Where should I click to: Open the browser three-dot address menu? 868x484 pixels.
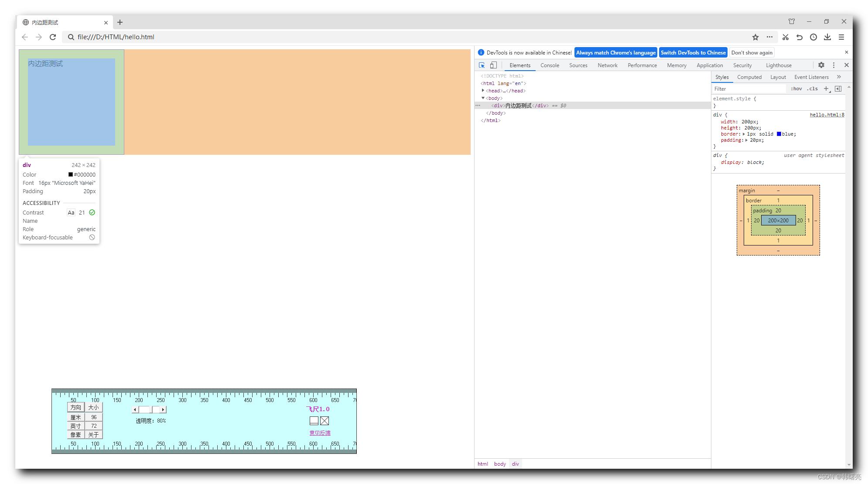point(769,37)
